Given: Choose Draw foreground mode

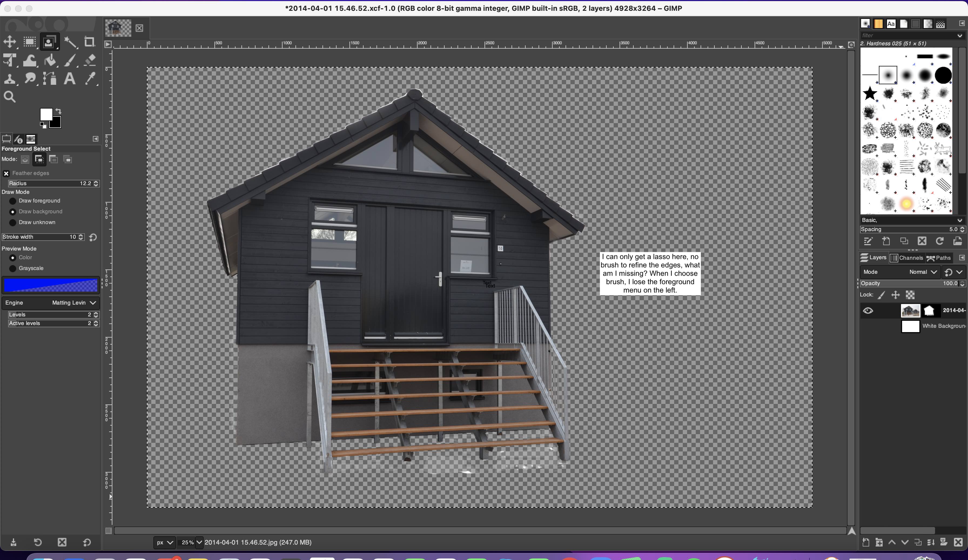Looking at the screenshot, I should click(x=13, y=201).
